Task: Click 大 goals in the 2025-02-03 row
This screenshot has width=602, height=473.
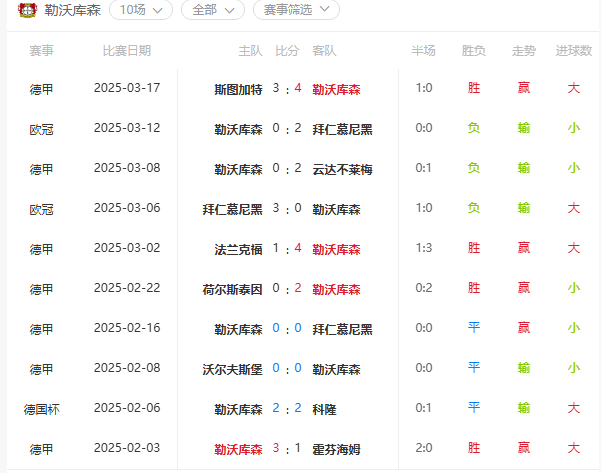Action: click(x=574, y=448)
